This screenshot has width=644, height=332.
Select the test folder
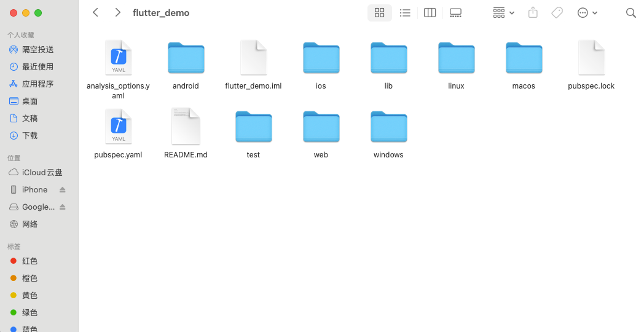[253, 127]
